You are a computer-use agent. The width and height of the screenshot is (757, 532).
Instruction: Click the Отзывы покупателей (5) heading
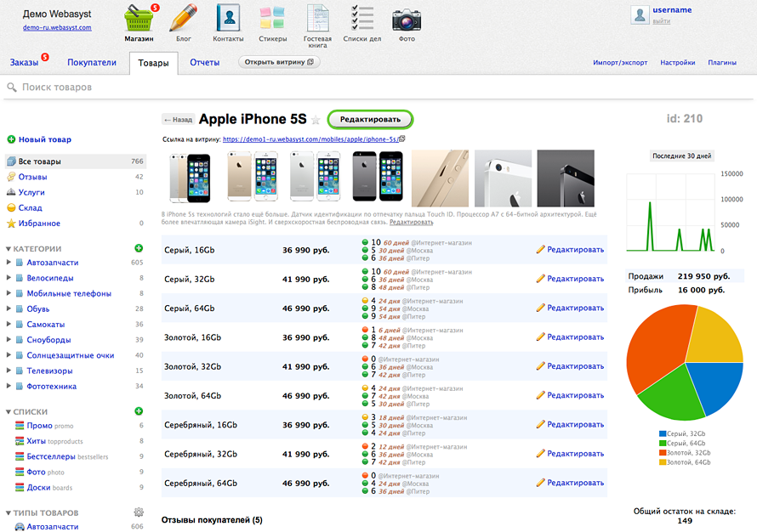[x=212, y=520]
